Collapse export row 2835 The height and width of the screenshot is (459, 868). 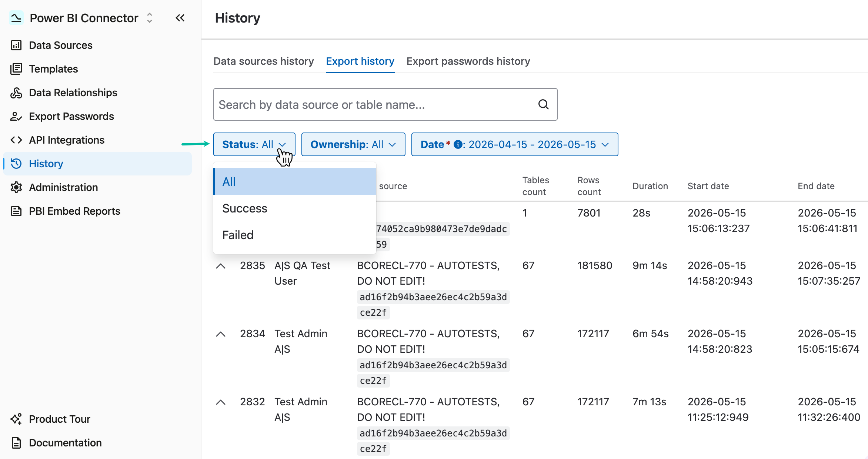point(221,266)
